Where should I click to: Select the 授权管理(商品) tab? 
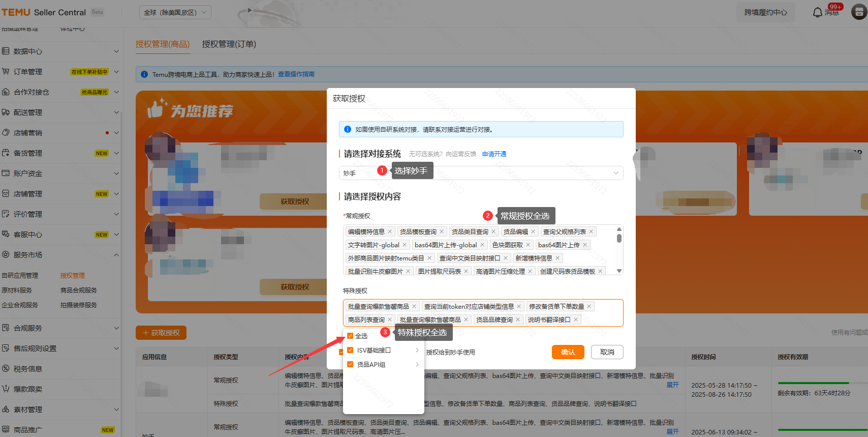[163, 44]
